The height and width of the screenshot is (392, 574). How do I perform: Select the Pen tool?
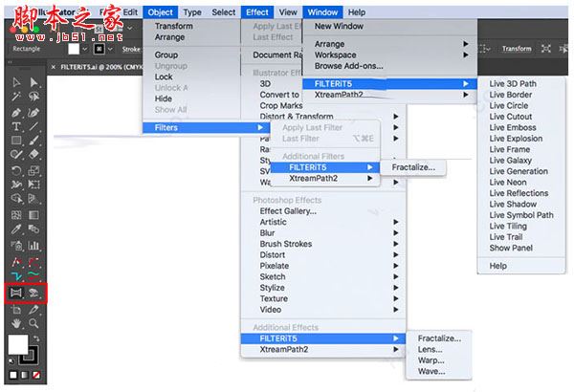[16, 112]
